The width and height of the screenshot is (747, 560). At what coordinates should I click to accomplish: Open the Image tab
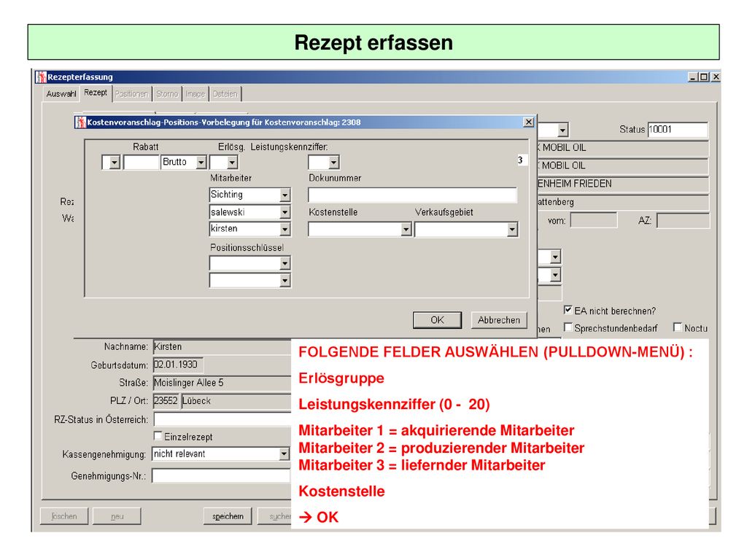(x=196, y=94)
